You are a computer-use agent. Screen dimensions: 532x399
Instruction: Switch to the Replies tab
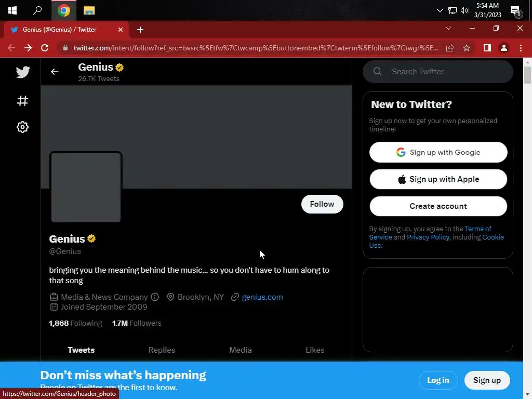pos(162,350)
